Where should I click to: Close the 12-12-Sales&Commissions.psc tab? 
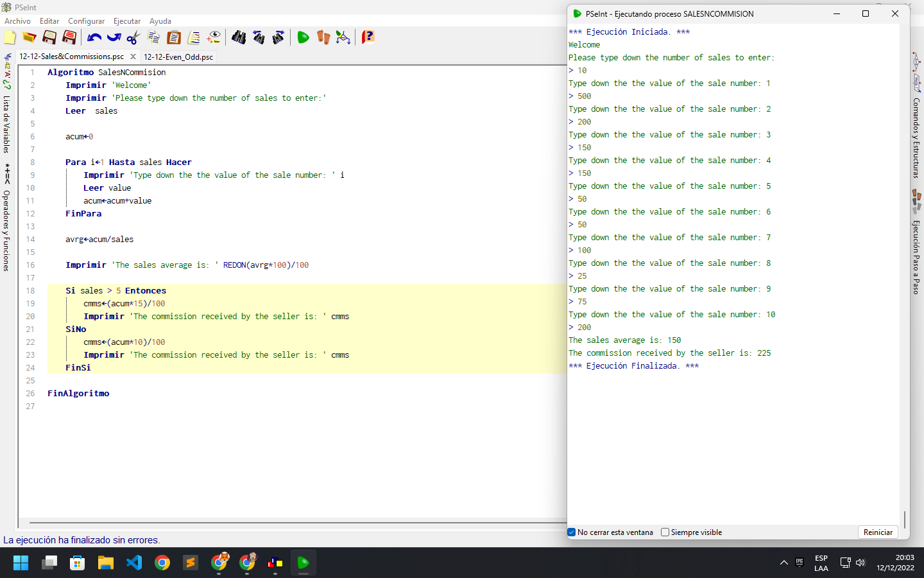pyautogui.click(x=133, y=57)
